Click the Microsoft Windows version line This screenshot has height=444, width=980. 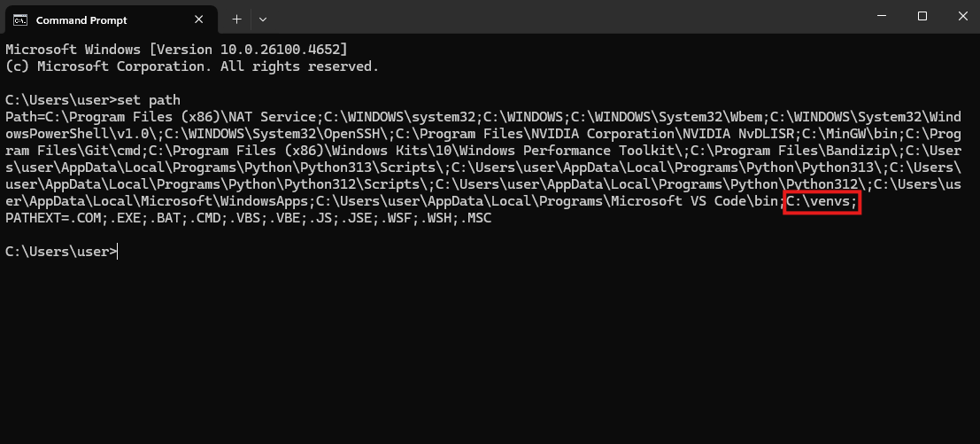(176, 50)
